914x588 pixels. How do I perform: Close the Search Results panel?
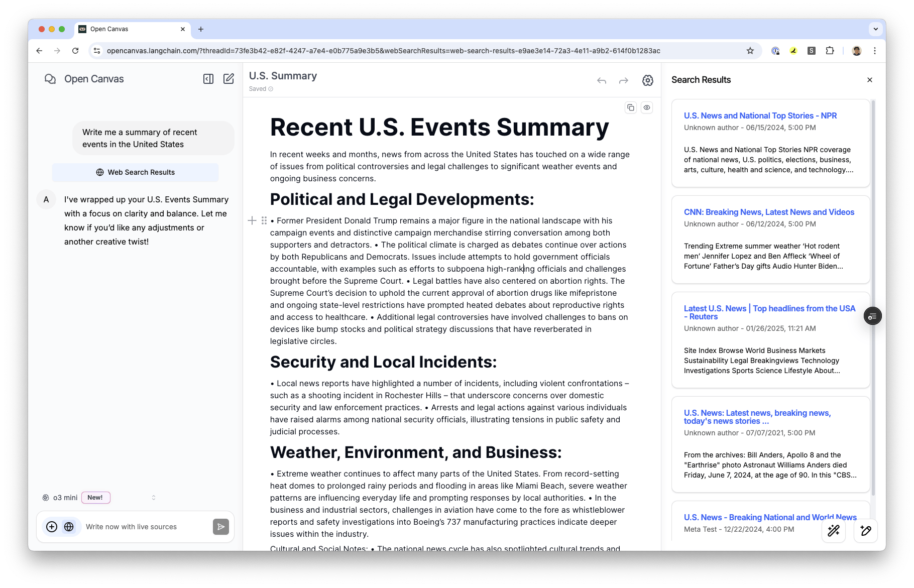click(870, 80)
